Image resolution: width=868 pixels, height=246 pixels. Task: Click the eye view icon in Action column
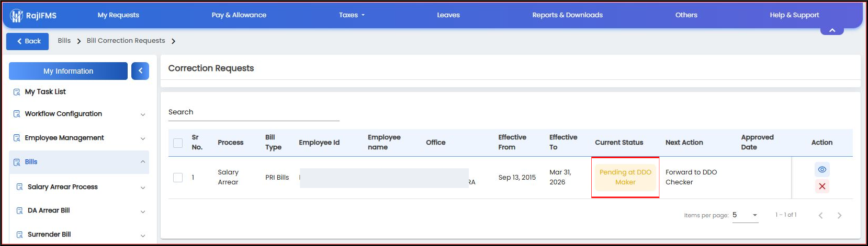pyautogui.click(x=822, y=170)
